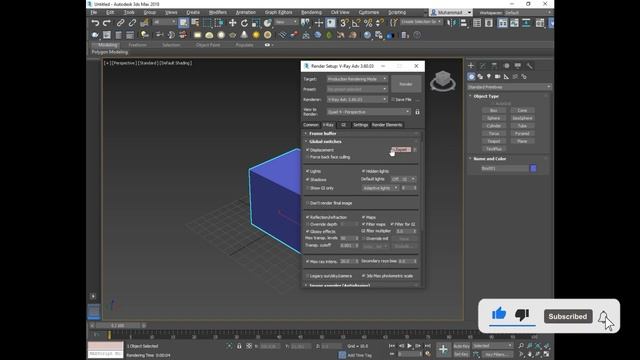Click the Cylinder object type button
The image size is (640, 360).
[x=493, y=126]
